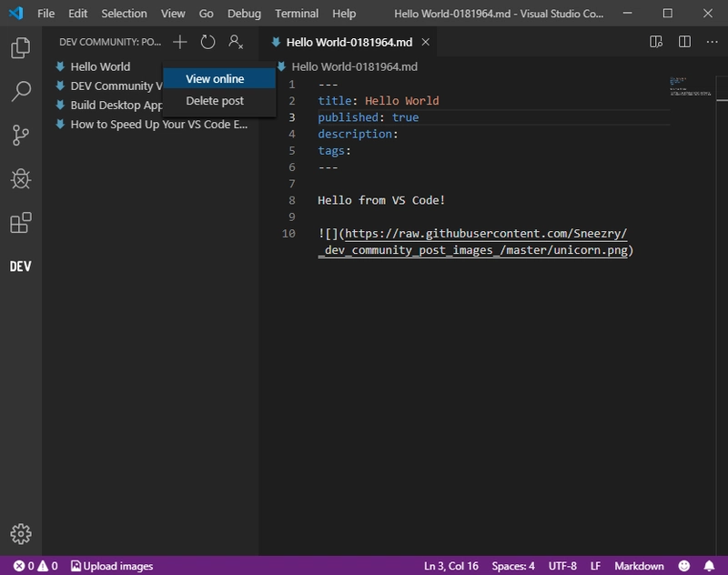Image resolution: width=728 pixels, height=575 pixels.
Task: Click line number 1 in the gutter
Action: (291, 85)
